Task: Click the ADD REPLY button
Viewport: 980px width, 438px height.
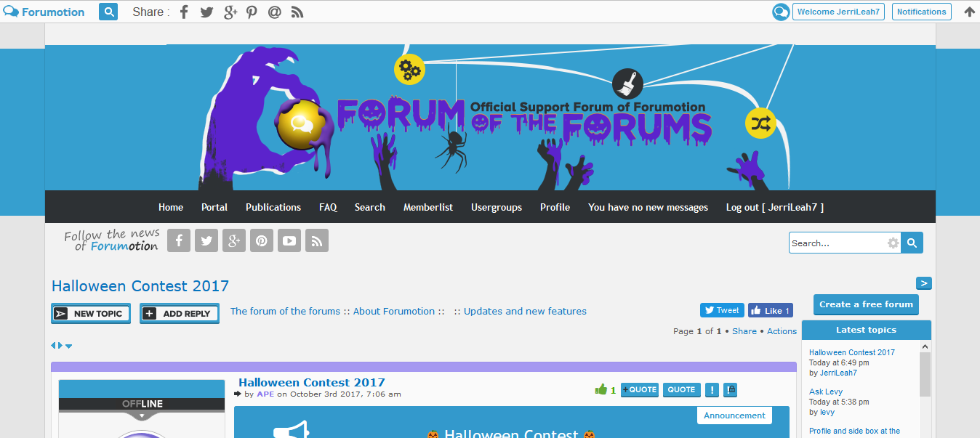Action: tap(180, 314)
